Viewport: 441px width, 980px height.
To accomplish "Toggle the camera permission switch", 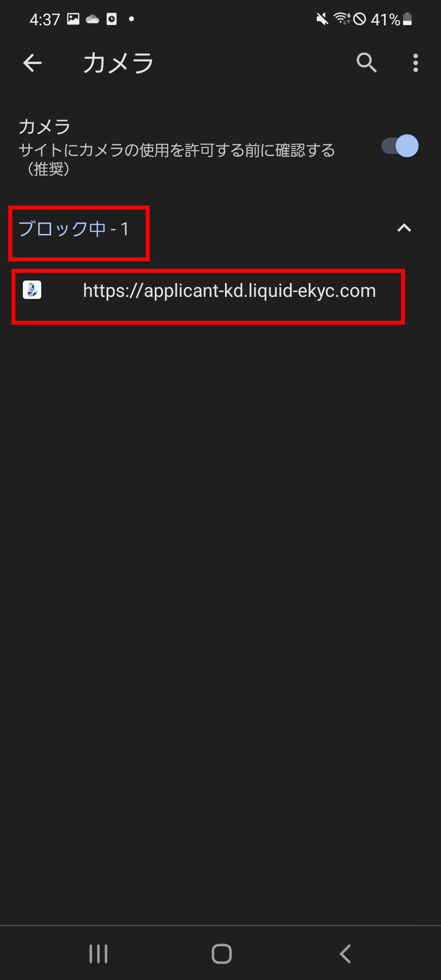I will click(x=400, y=146).
